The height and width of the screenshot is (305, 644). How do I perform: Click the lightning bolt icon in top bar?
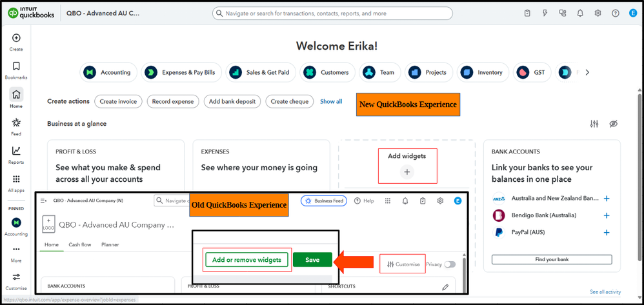(x=545, y=13)
